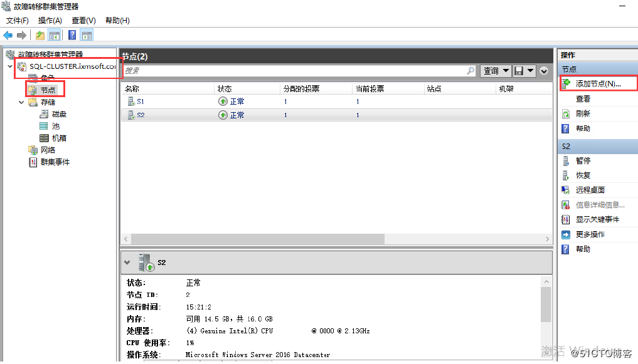Collapse the 存储 tree branch
The height and width of the screenshot is (364, 638).
click(21, 102)
